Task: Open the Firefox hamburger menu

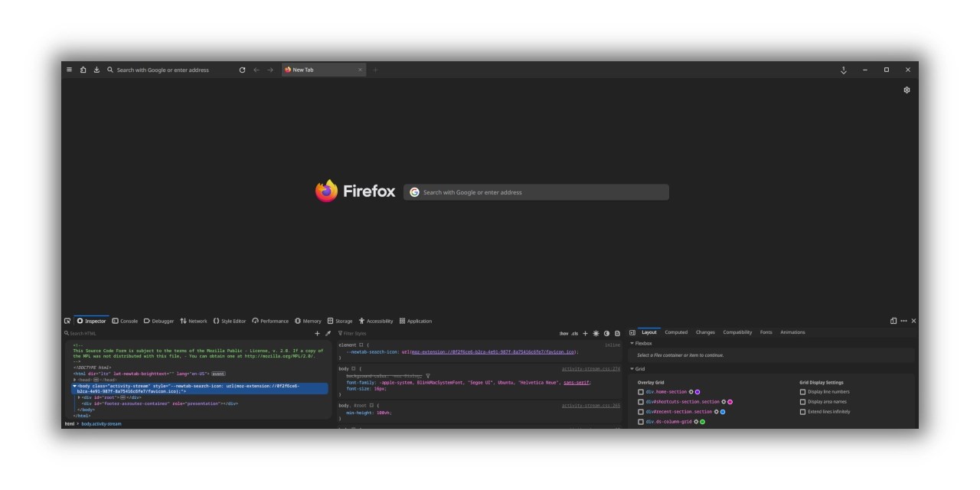Action: coord(69,70)
